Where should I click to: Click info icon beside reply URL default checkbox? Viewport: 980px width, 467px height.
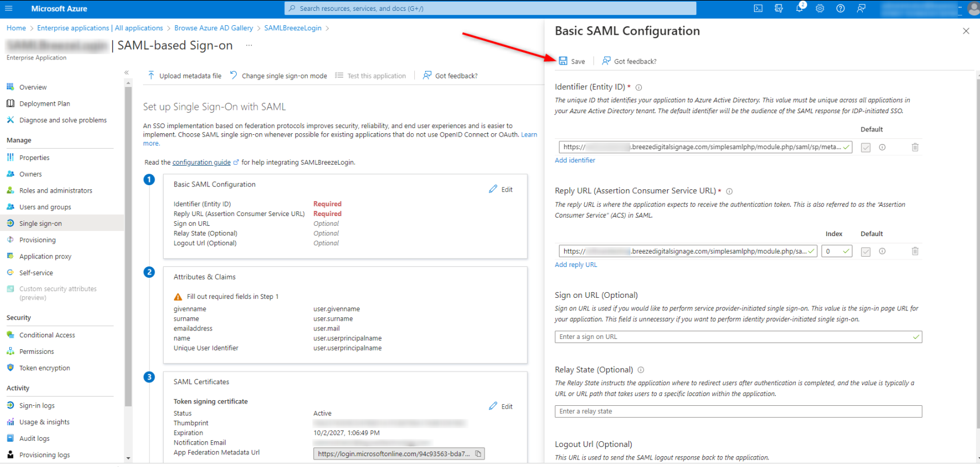point(882,252)
